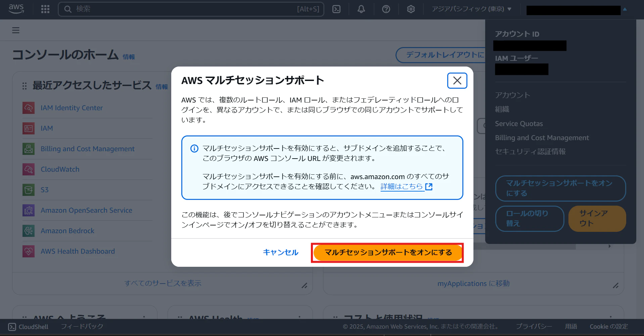Open Cookie の設定 footer link
The image size is (644, 336).
[x=609, y=327]
